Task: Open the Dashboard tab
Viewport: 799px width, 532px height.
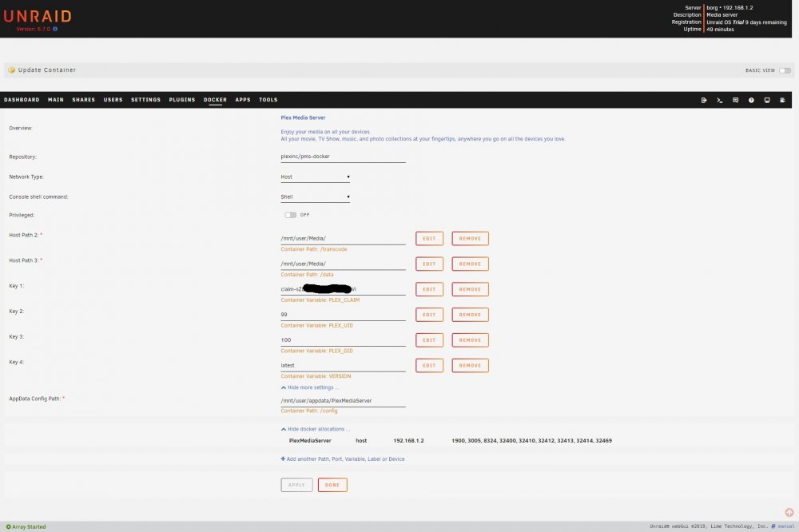Action: [x=22, y=100]
